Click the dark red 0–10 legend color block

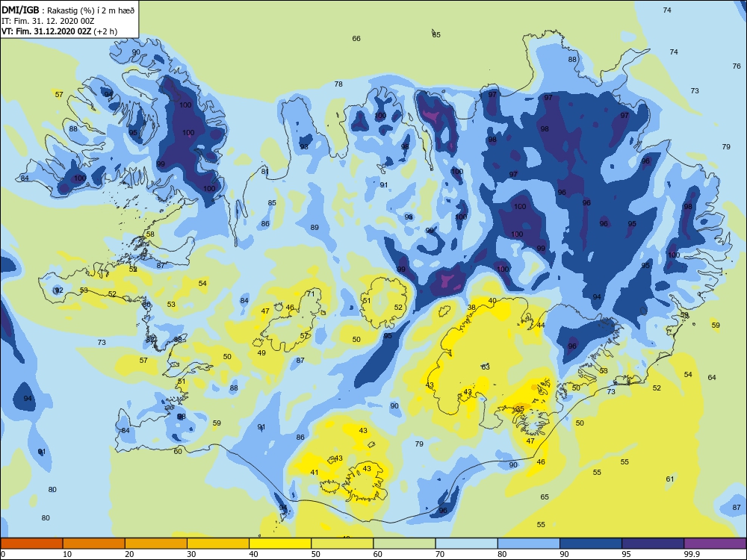[x=31, y=544]
